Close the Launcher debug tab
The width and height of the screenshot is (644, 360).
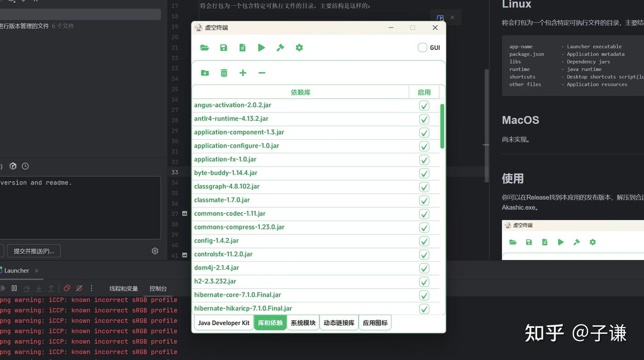[x=37, y=271]
